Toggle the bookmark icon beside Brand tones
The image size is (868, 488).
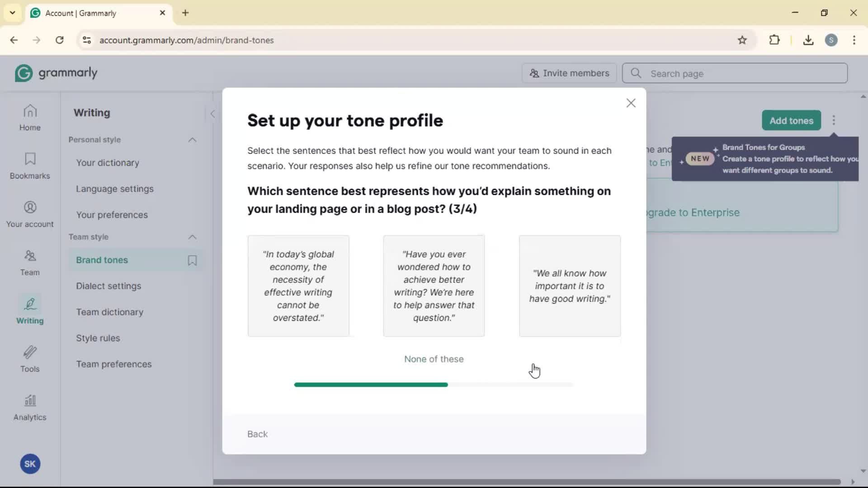(192, 260)
